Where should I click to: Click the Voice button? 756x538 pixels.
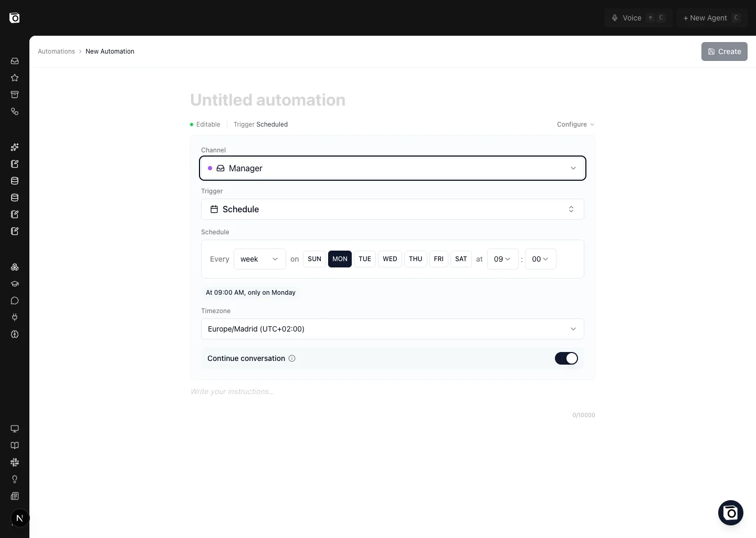click(x=638, y=18)
